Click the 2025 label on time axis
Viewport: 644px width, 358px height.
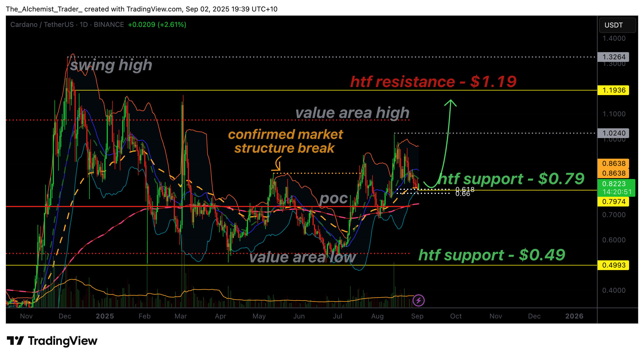point(105,316)
